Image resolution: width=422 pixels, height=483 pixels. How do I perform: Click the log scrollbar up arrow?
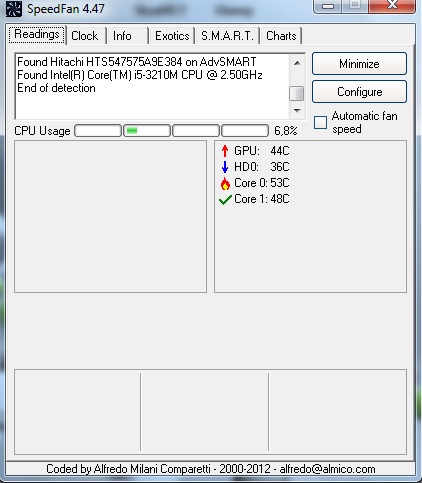pos(297,63)
